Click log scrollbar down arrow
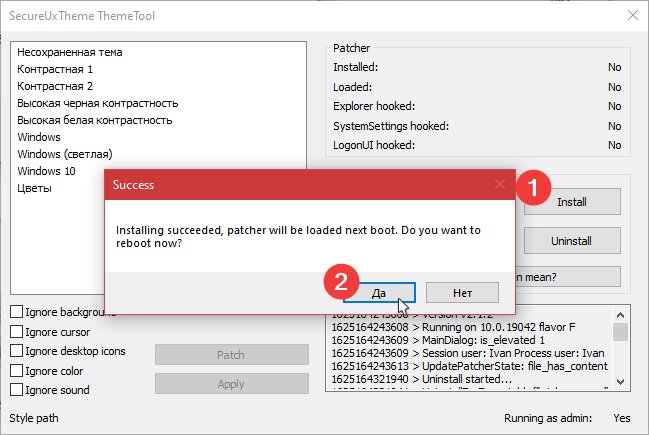The height and width of the screenshot is (435, 649). (x=620, y=382)
